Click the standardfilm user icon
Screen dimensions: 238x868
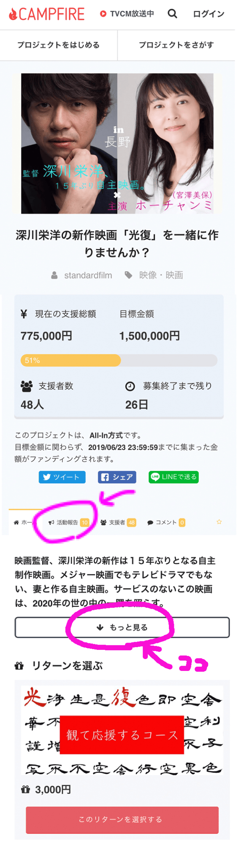pyautogui.click(x=55, y=275)
